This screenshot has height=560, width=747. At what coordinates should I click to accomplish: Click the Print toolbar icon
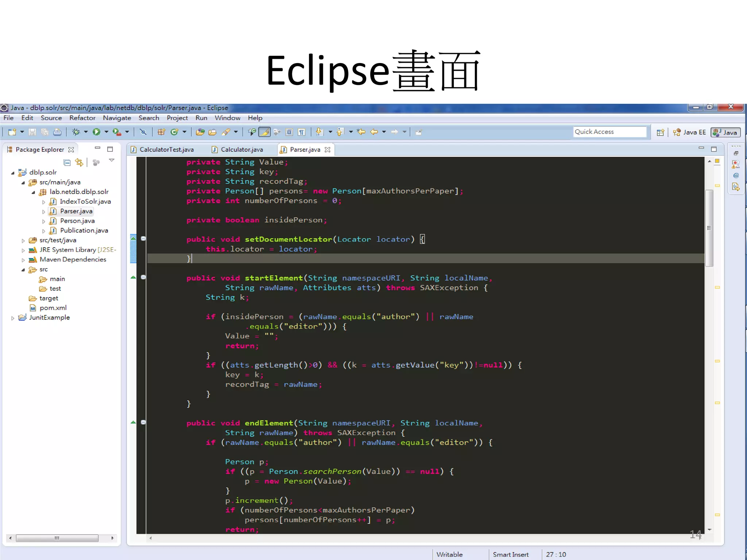pyautogui.click(x=57, y=132)
